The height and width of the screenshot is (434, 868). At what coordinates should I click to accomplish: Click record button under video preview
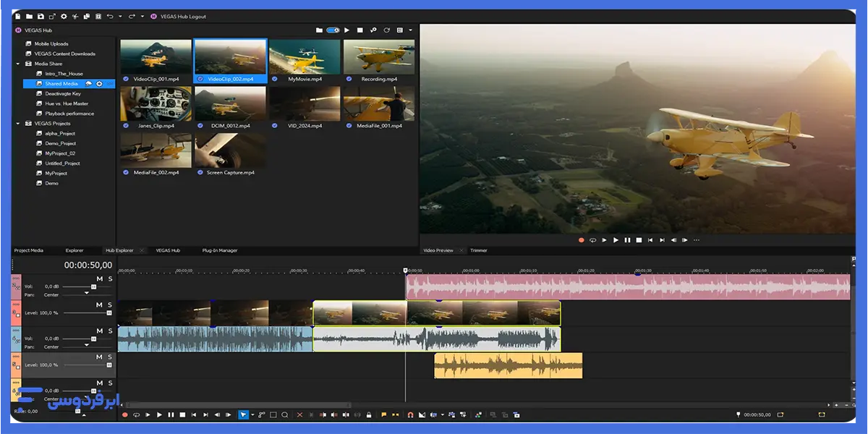pyautogui.click(x=581, y=240)
